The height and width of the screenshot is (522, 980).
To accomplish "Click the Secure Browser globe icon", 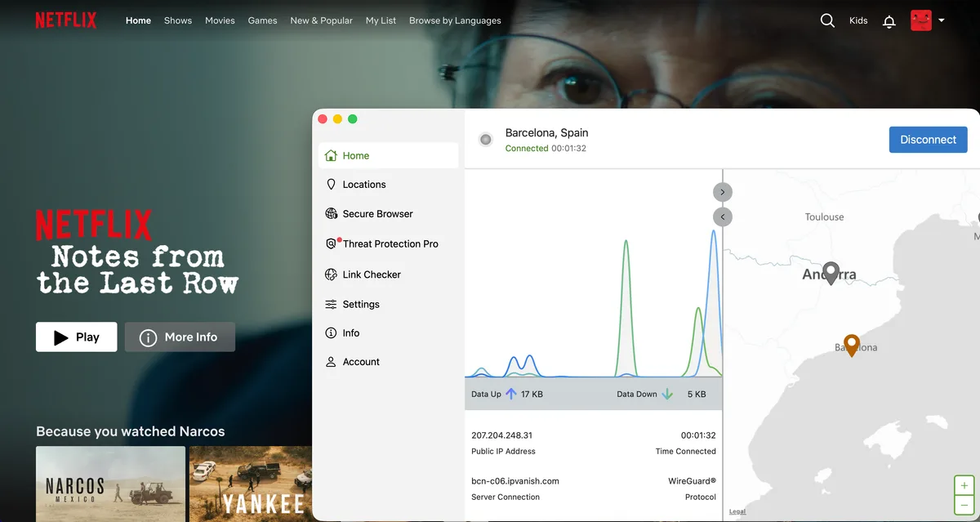I will [331, 214].
